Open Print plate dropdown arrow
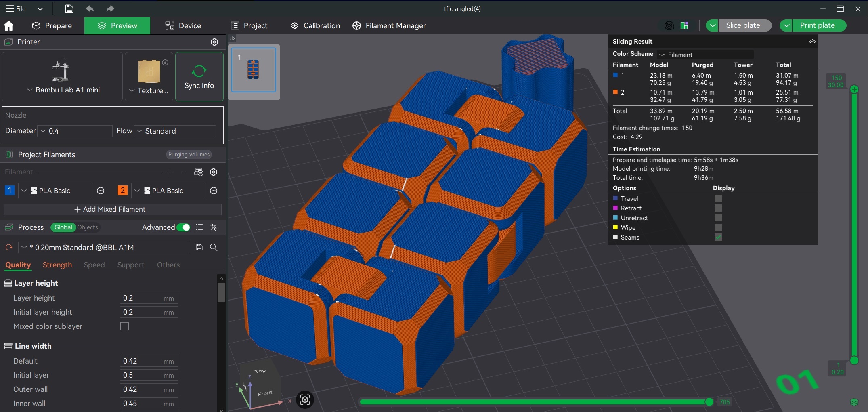The image size is (868, 412). click(x=786, y=25)
